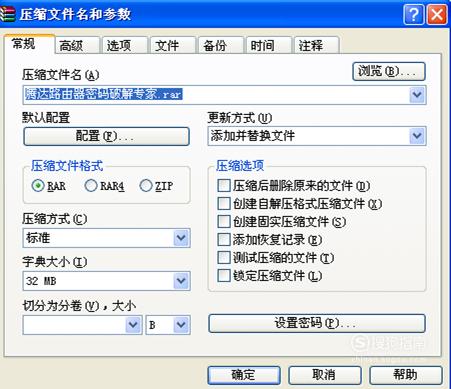Click the 浏览(B)... button
The height and width of the screenshot is (389, 451).
tap(389, 71)
